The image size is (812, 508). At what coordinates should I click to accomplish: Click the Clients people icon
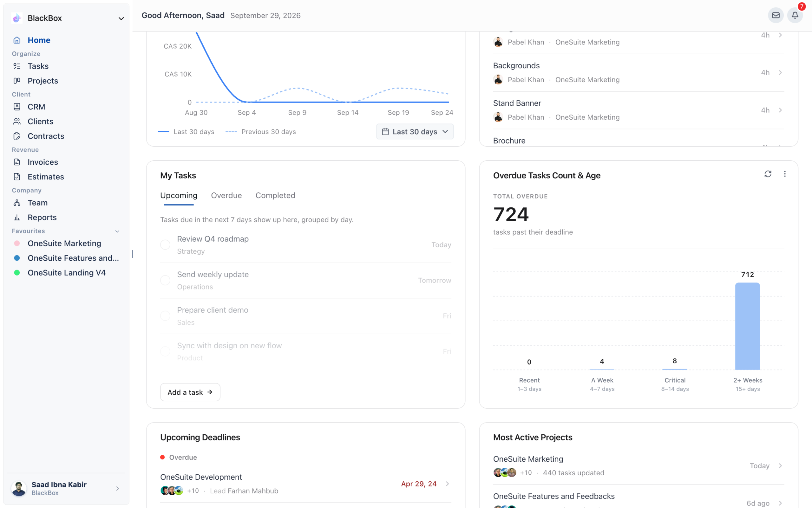tap(17, 121)
